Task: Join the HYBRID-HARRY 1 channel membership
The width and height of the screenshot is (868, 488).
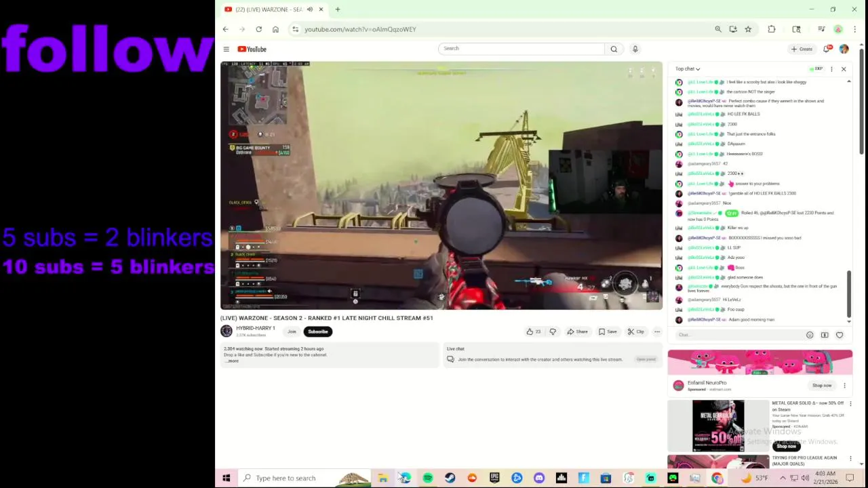Action: pyautogui.click(x=292, y=331)
